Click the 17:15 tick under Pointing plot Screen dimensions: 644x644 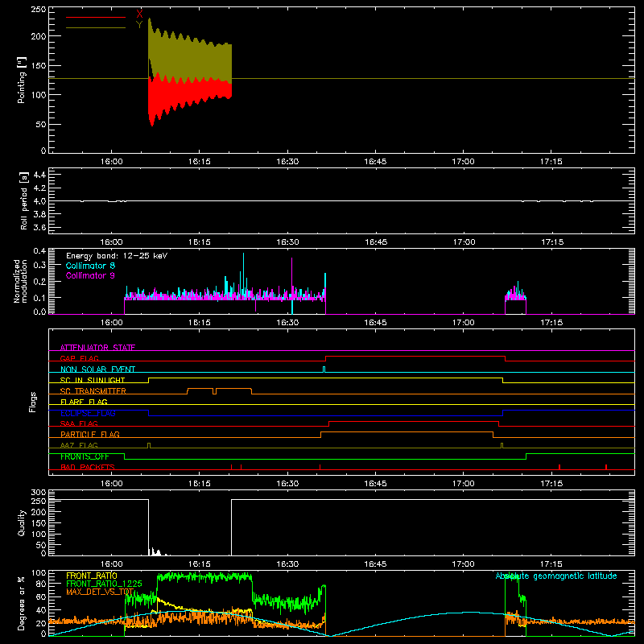[551, 162]
